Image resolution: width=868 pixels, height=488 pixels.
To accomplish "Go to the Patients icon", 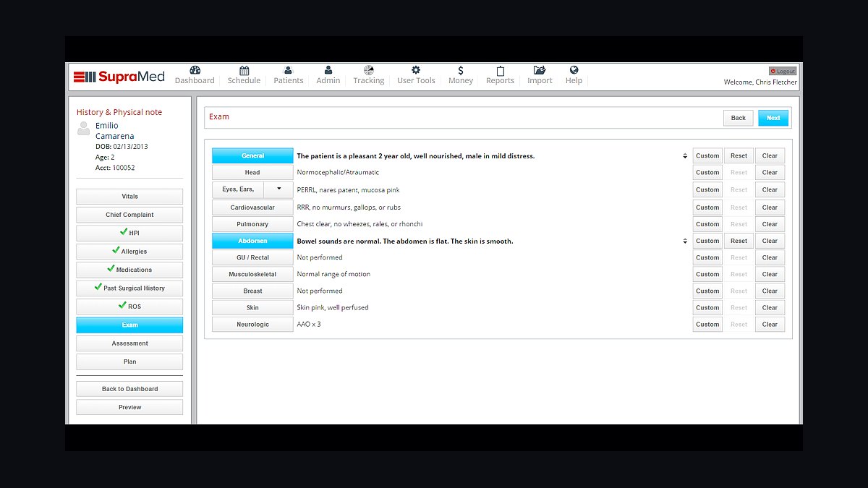I will 288,70.
